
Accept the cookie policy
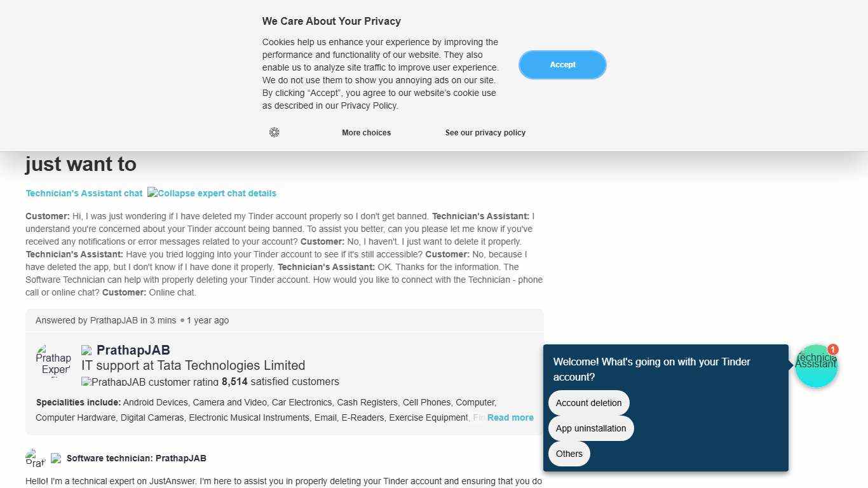pos(562,65)
